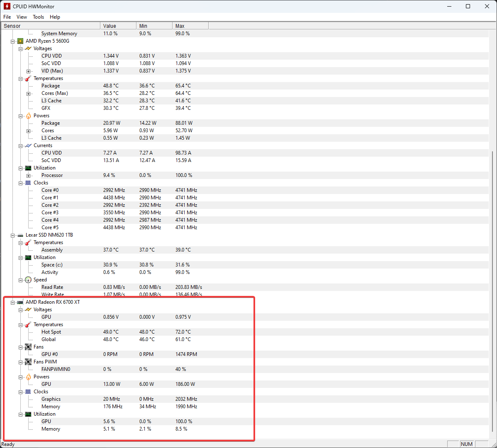Click the Radeon Temperatures thermometer icon
The width and height of the screenshot is (497, 448).
(28, 324)
